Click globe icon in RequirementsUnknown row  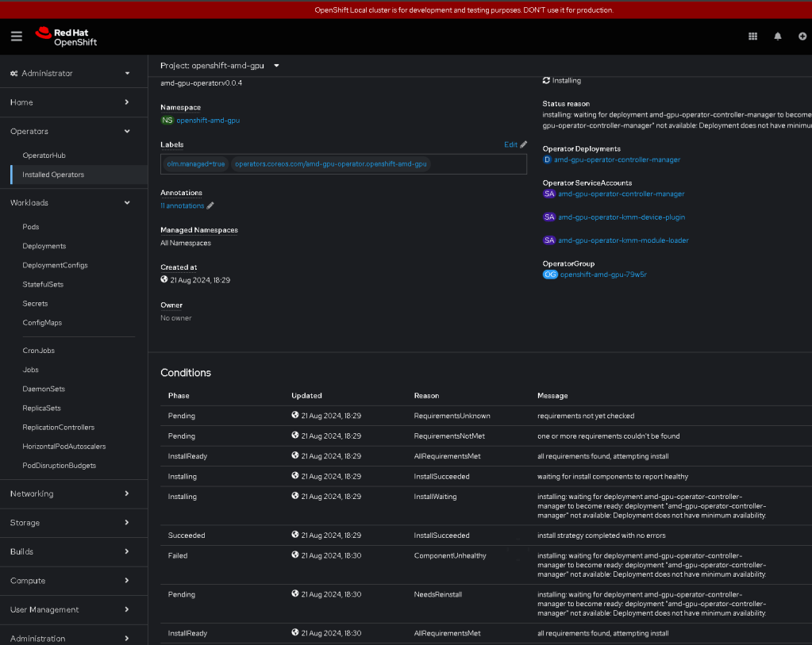(x=295, y=415)
